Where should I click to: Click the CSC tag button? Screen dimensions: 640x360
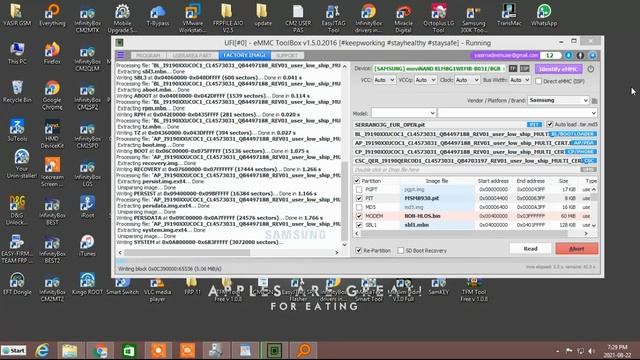tap(589, 161)
